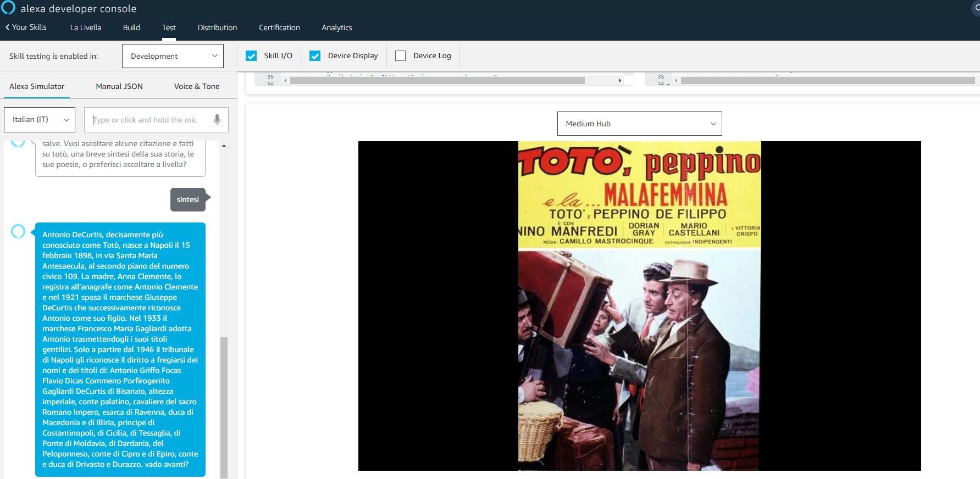The image size is (980, 479).
Task: Open the Certification tab
Action: pos(279,27)
